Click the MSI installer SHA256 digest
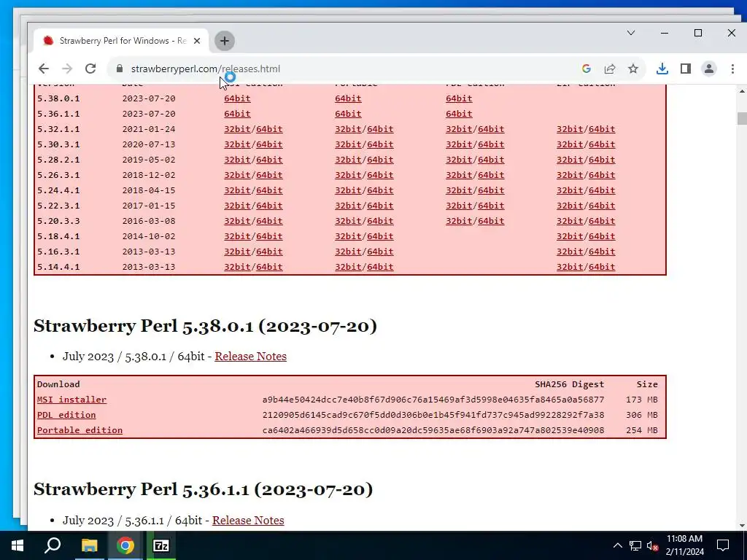This screenshot has height=560, width=747. point(433,400)
